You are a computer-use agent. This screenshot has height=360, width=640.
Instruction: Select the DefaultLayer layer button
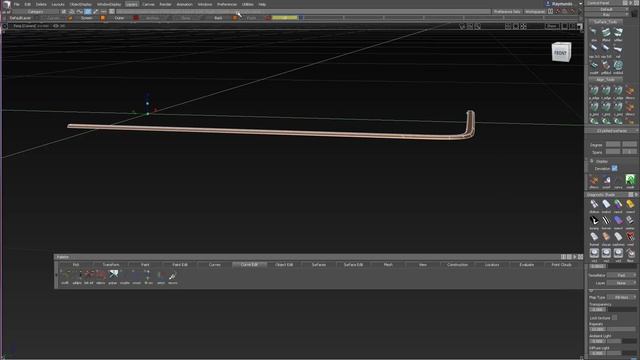click(x=20, y=18)
